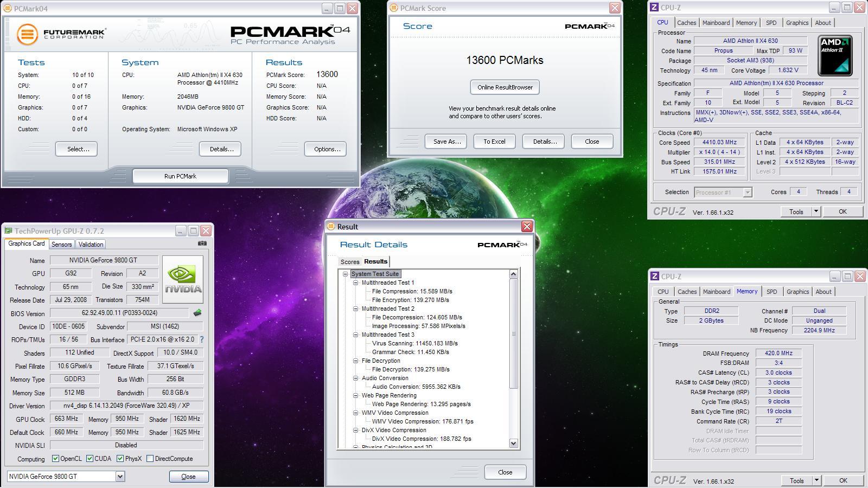Toggle the PhysX checkbox
Image resolution: width=868 pixels, height=488 pixels.
[x=120, y=459]
